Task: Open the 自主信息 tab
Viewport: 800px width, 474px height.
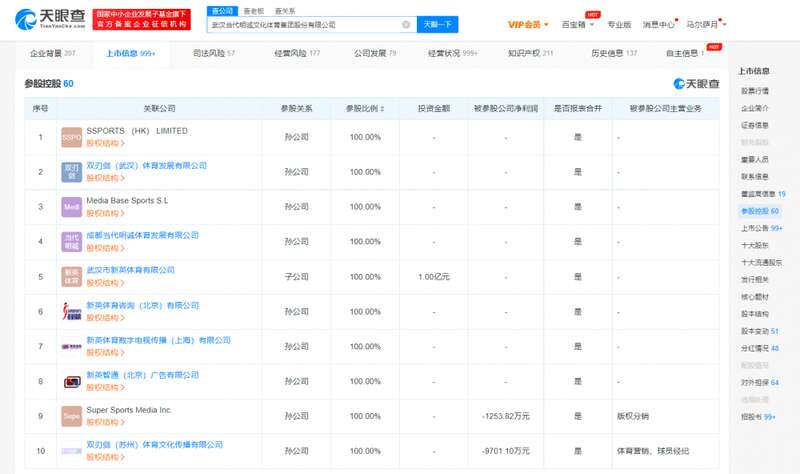Action: pos(685,53)
